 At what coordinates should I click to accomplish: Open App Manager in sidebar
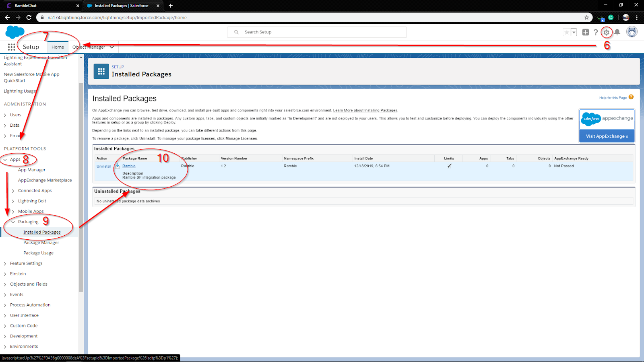[32, 170]
